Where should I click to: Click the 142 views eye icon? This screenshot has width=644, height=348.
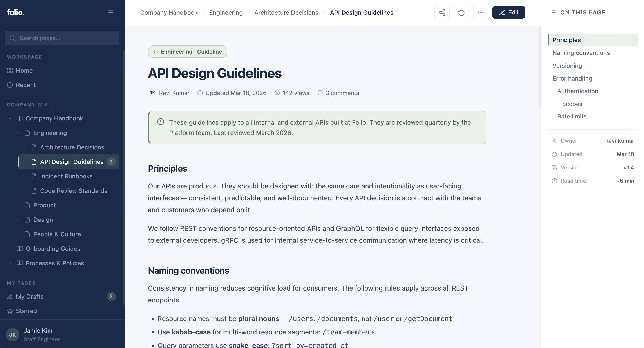pyautogui.click(x=277, y=93)
